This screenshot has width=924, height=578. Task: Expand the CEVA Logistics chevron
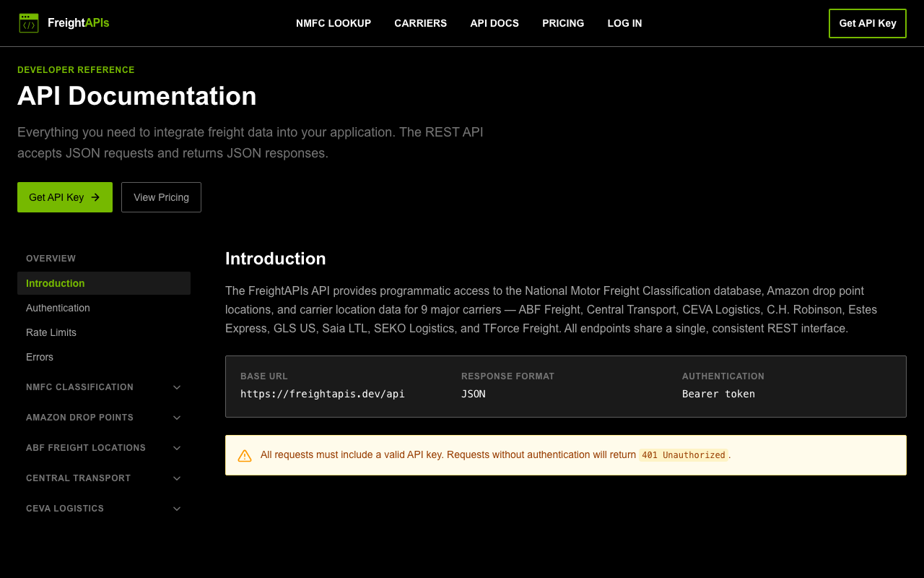177,509
